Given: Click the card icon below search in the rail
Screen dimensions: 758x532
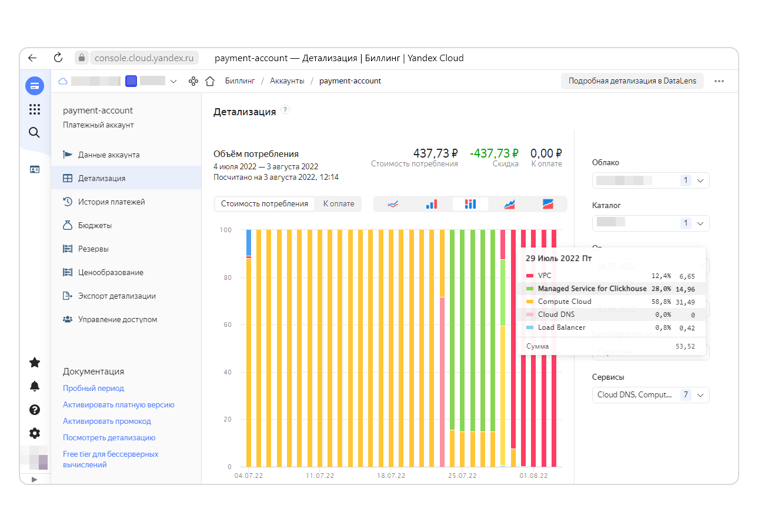Looking at the screenshot, I should (35, 169).
